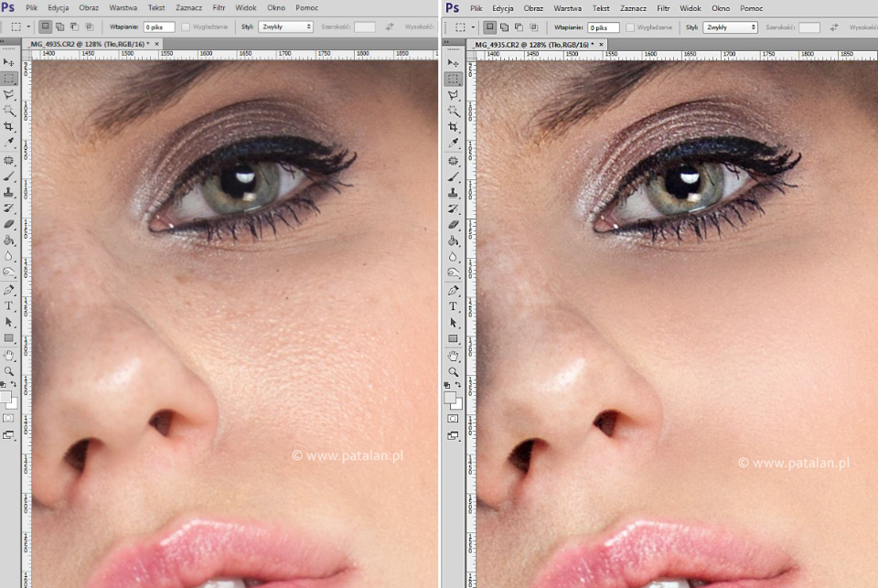Image resolution: width=878 pixels, height=588 pixels.
Task: Pick the Hand tool in left toolbar
Action: (9, 355)
